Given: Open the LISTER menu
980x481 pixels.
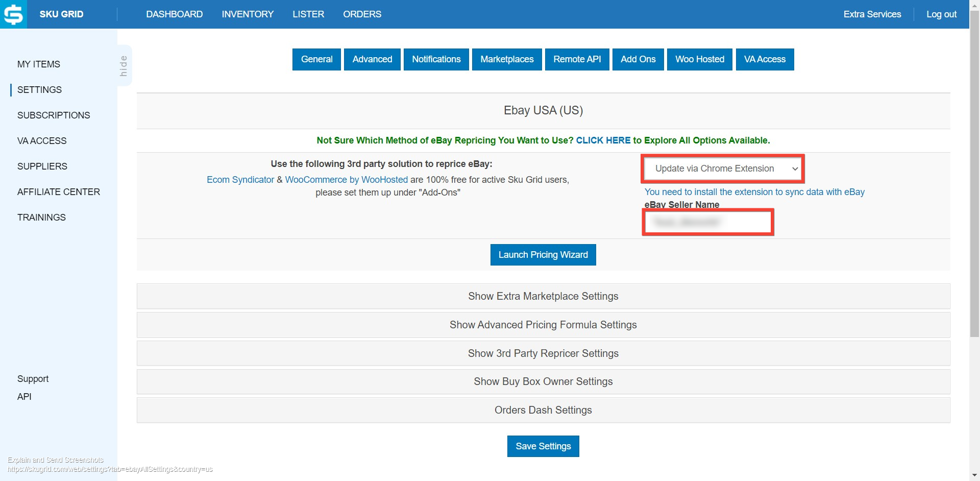Looking at the screenshot, I should tap(308, 14).
